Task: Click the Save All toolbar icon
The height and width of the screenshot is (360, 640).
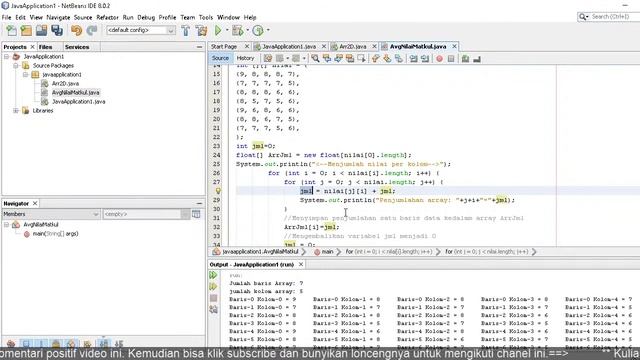Action: pyautogui.click(x=57, y=30)
